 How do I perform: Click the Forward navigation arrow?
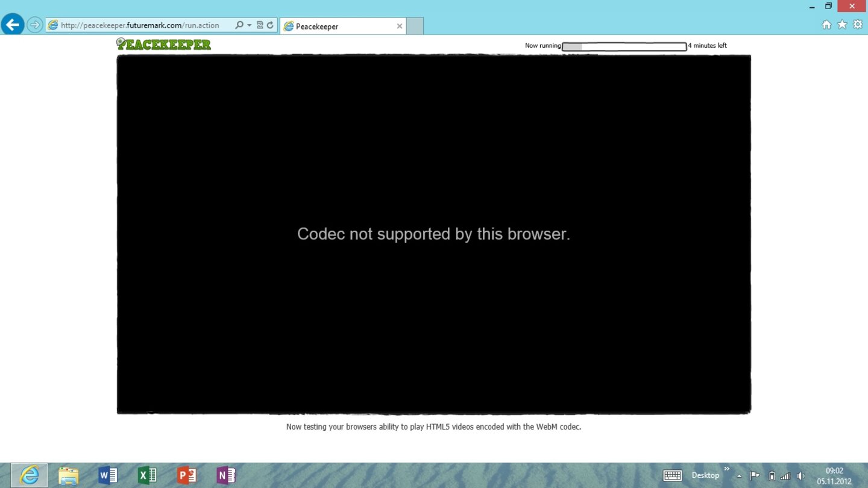[34, 25]
